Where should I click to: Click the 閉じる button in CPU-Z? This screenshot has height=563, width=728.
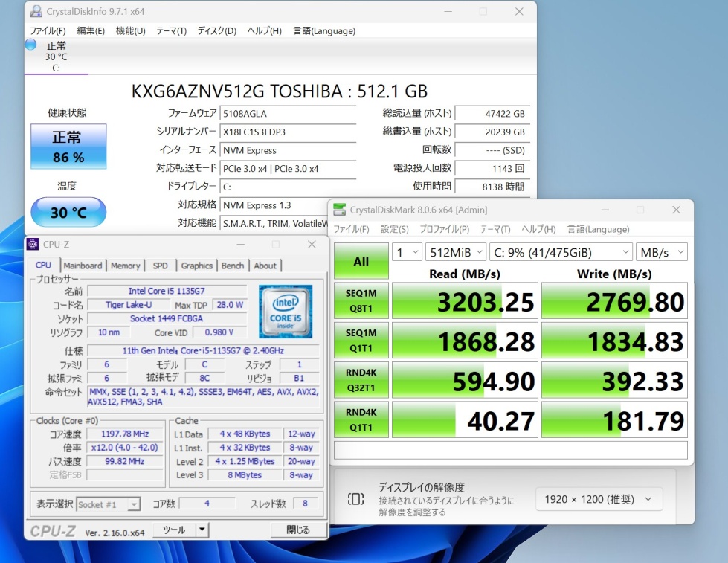coord(297,530)
